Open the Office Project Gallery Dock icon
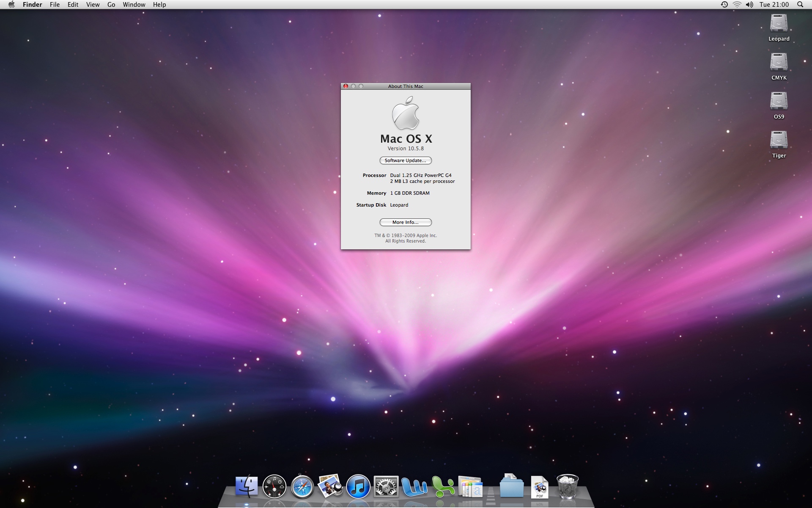Viewport: 812px width, 508px height. click(470, 486)
